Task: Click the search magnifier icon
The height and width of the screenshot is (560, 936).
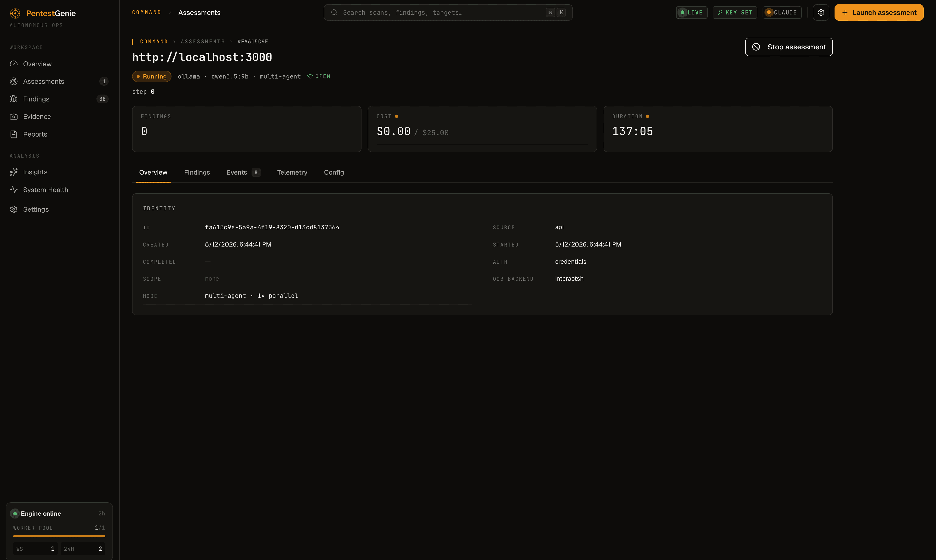Action: coord(334,12)
